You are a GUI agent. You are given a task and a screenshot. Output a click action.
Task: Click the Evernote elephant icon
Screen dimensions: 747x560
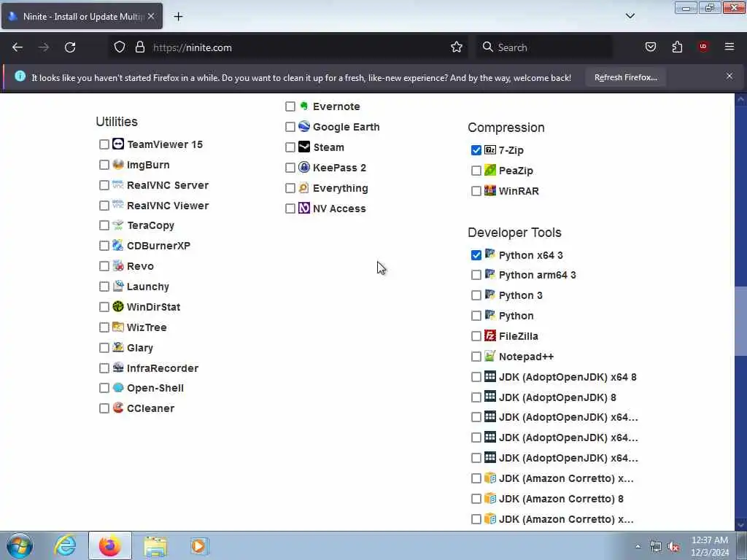[x=304, y=106]
